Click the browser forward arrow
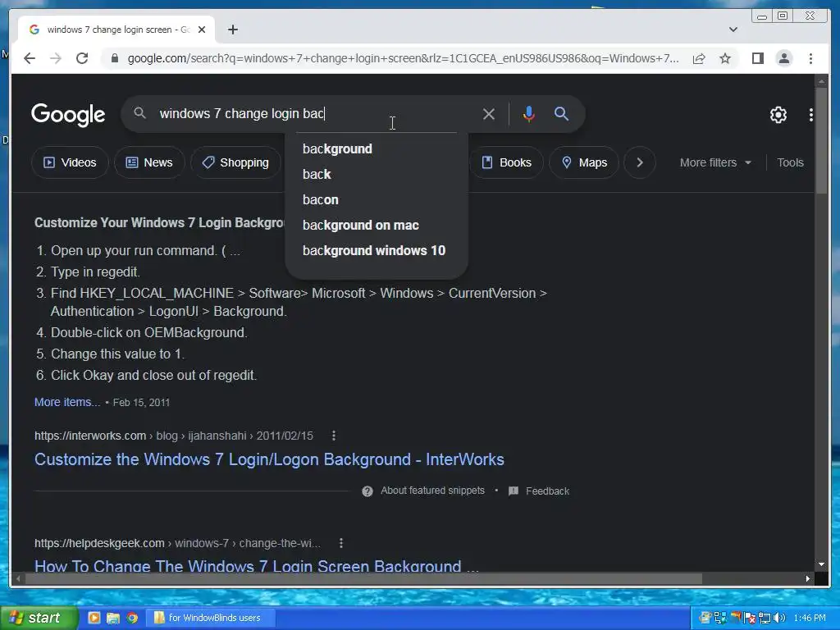Screen dimensions: 840x630 (x=56, y=58)
